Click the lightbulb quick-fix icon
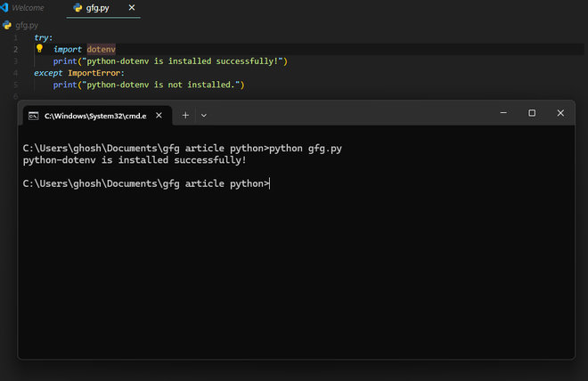Viewport: 588px width, 381px height. tap(39, 49)
